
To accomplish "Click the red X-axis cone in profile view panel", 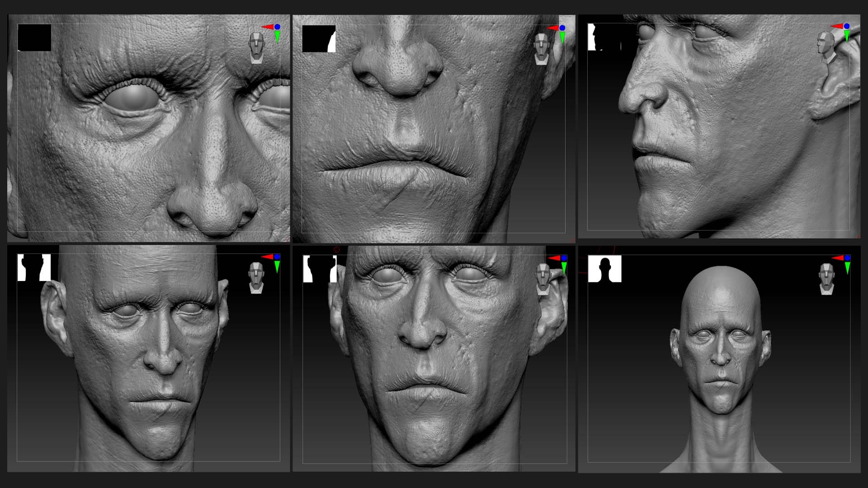I will (x=837, y=27).
